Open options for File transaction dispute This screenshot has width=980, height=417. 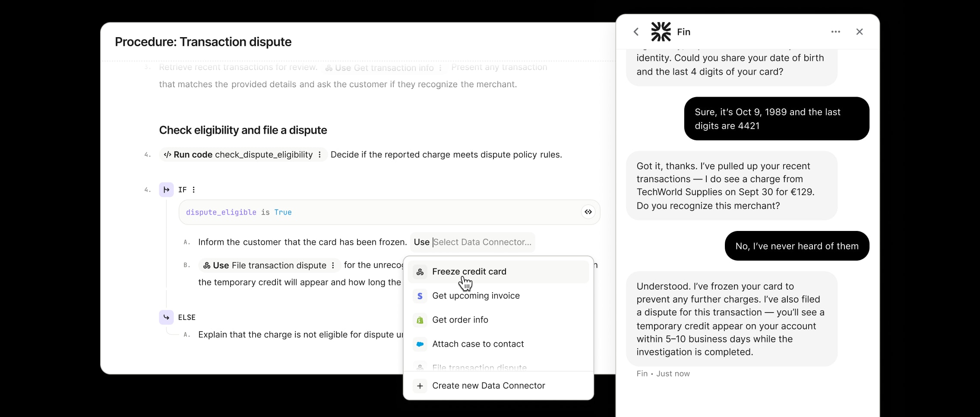tap(333, 265)
